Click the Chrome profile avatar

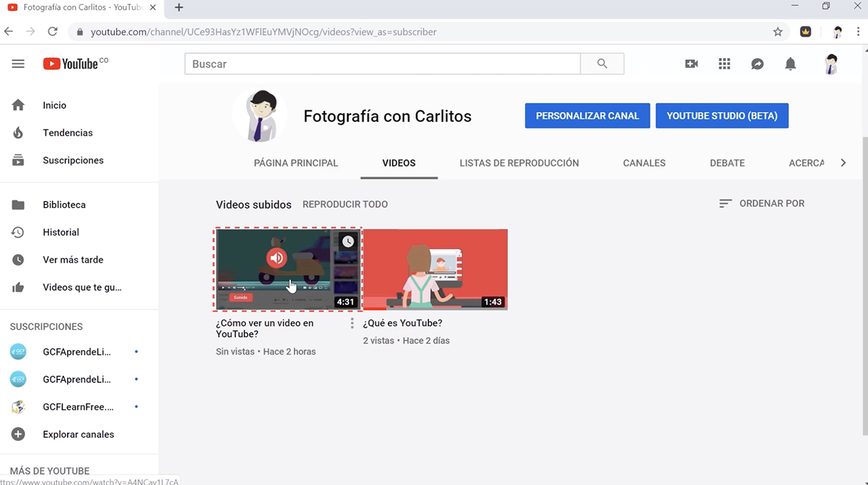pyautogui.click(x=838, y=32)
